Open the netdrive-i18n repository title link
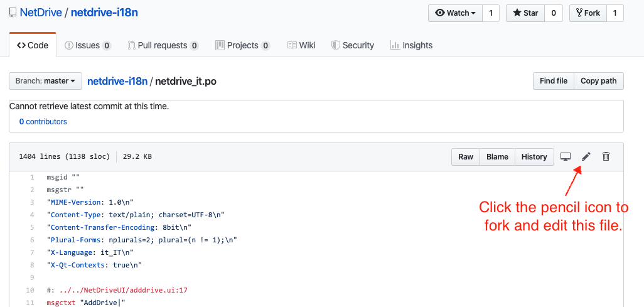 [104, 13]
